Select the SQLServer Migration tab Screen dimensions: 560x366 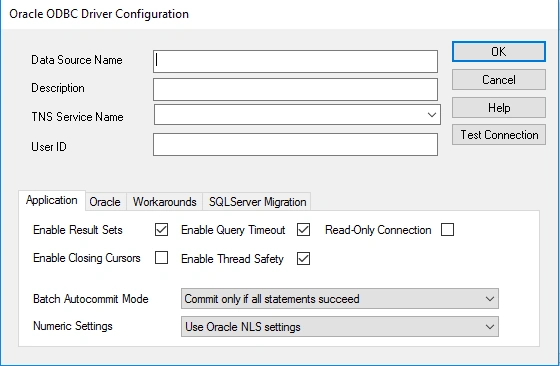257,202
